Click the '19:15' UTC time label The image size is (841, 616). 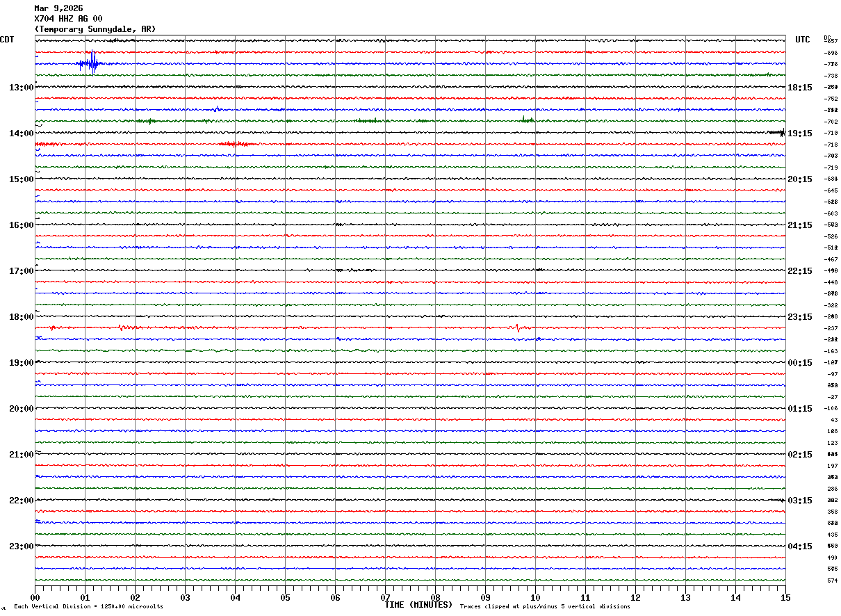(x=800, y=133)
